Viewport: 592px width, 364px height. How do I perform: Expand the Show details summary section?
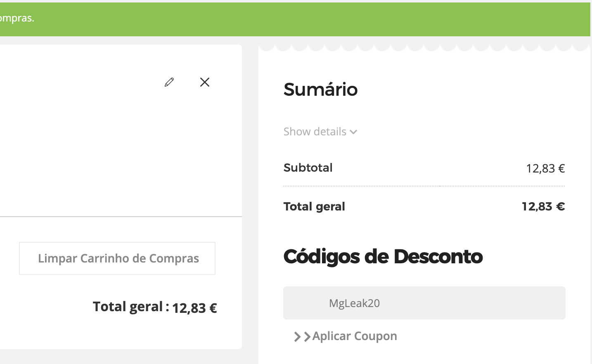[315, 132]
